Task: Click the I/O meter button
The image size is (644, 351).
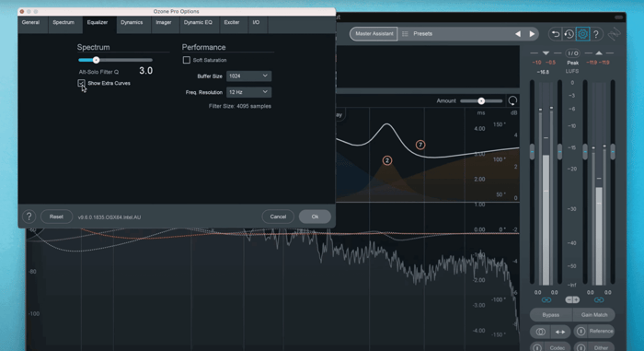Action: coord(572,53)
